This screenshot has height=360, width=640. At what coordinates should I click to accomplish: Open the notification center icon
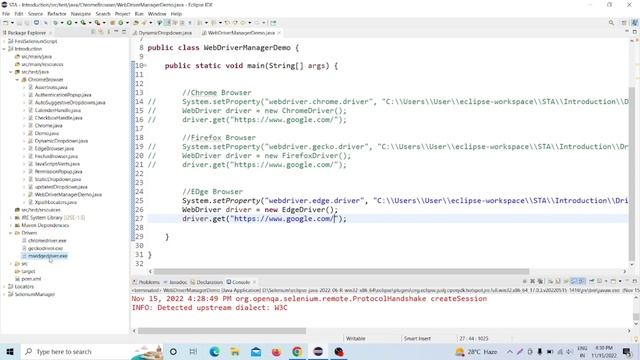tap(627, 351)
